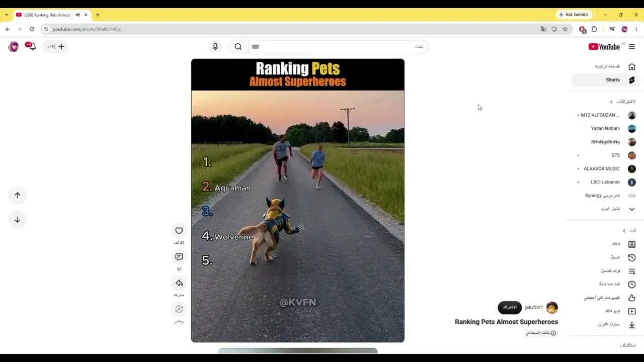This screenshot has width=644, height=362.
Task: Open the AI-generated content info label
Action: tap(541, 333)
